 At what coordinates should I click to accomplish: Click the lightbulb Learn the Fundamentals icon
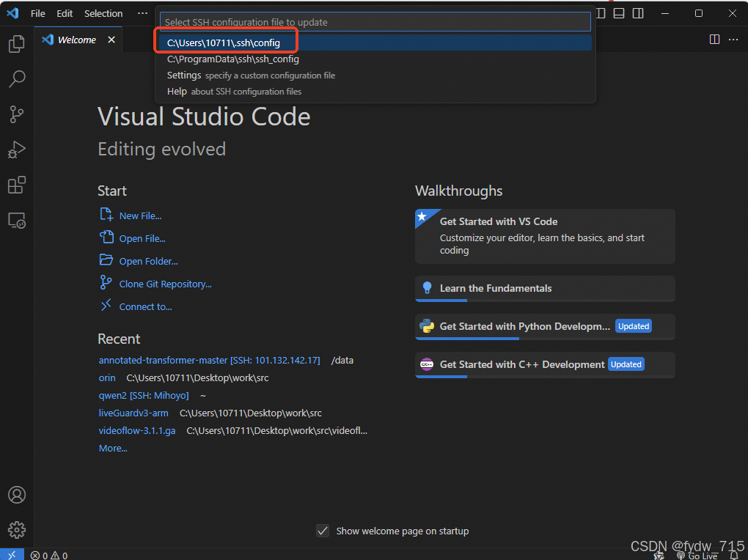click(x=427, y=287)
